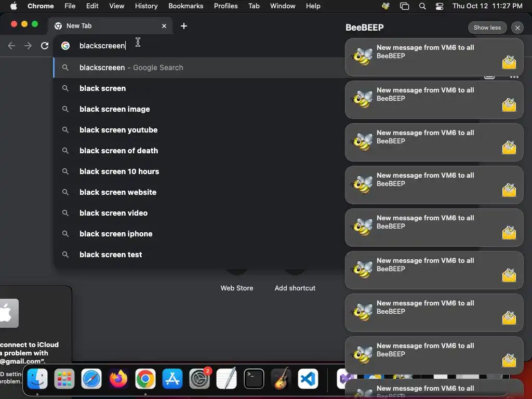532x399 pixels.
Task: Open Visual Studio Code from the Dock
Action: click(x=308, y=379)
